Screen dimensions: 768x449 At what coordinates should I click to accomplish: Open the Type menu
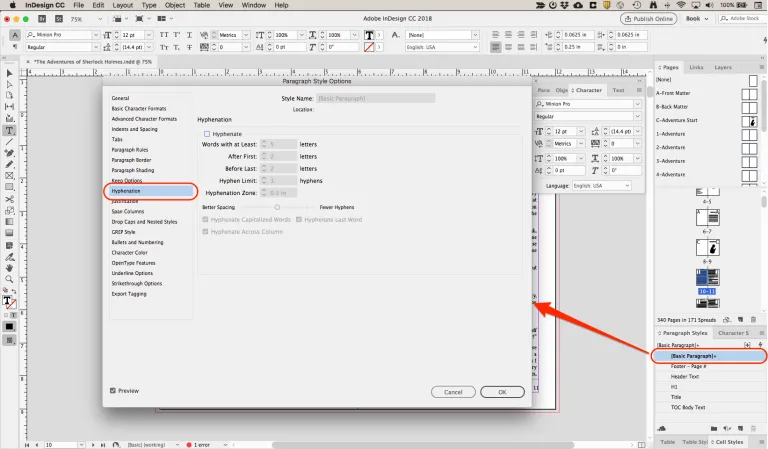[x=149, y=5]
